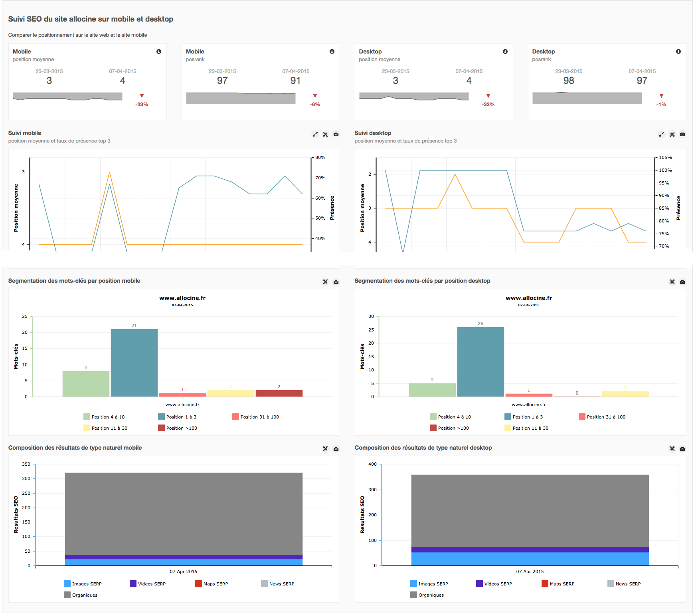Toggle 'Position 11 à 30' series in mobile legend
This screenshot has width=700, height=613.
tap(105, 428)
